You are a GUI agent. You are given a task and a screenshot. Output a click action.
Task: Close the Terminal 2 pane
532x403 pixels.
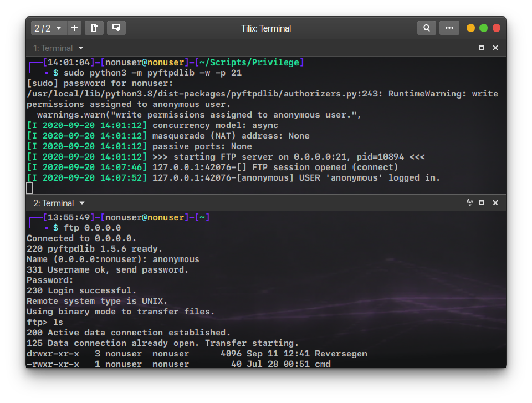[x=495, y=203]
